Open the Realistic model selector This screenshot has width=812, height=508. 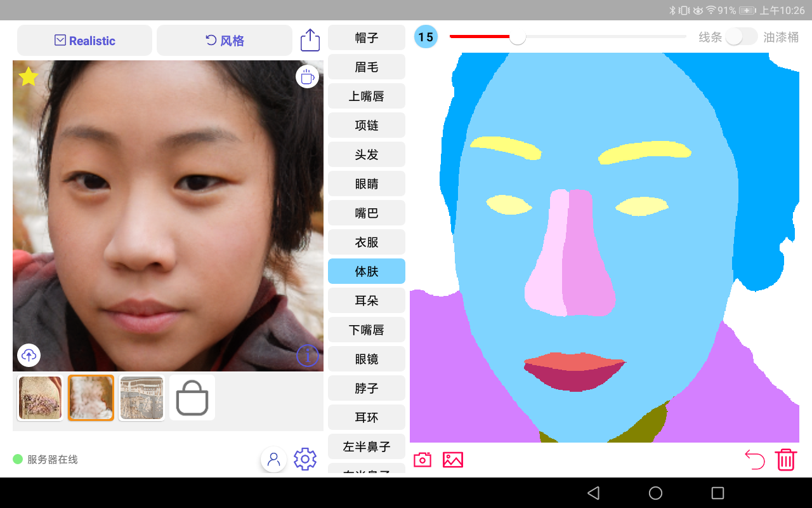click(x=84, y=41)
